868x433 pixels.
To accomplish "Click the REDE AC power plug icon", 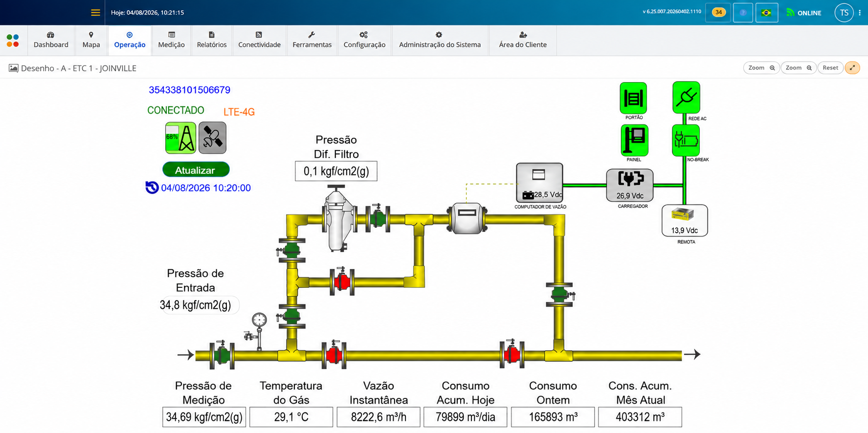I will pyautogui.click(x=686, y=97).
